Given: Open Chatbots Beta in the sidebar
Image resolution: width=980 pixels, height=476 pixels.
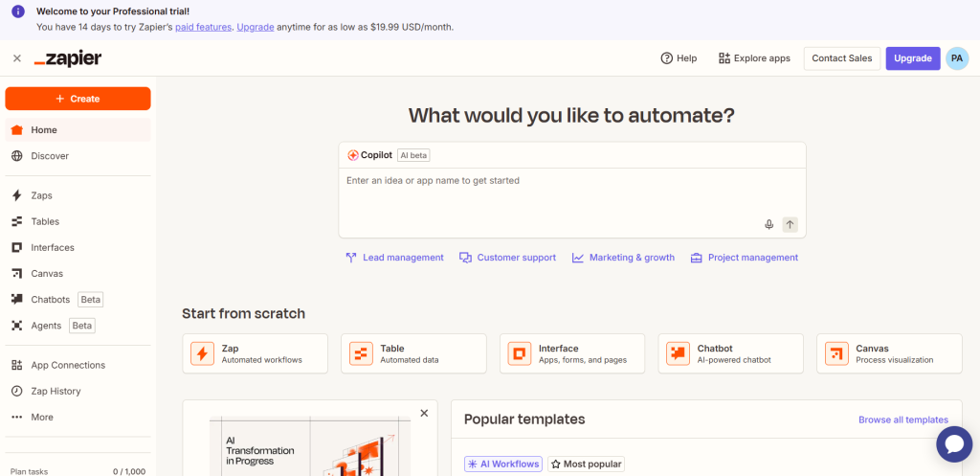Looking at the screenshot, I should (78, 300).
